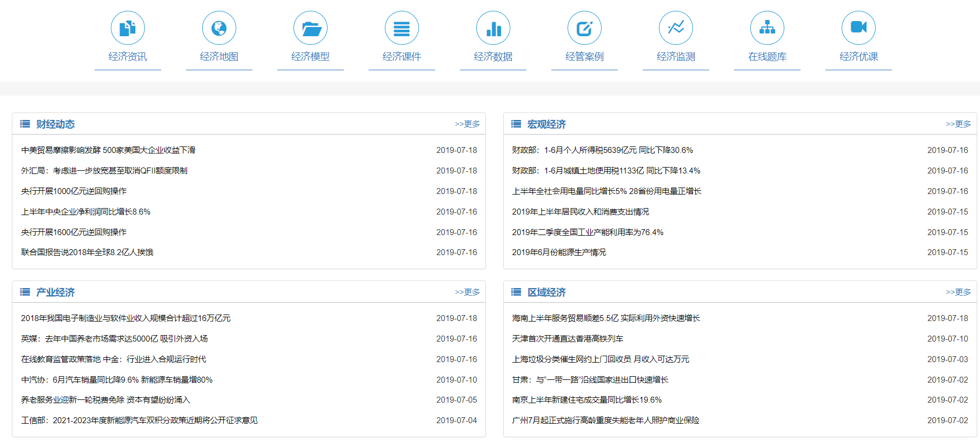Viewport: 980px width, 441px height.
Task: Open article 上海垃圾分类催生网约上门回收员
Action: (601, 359)
